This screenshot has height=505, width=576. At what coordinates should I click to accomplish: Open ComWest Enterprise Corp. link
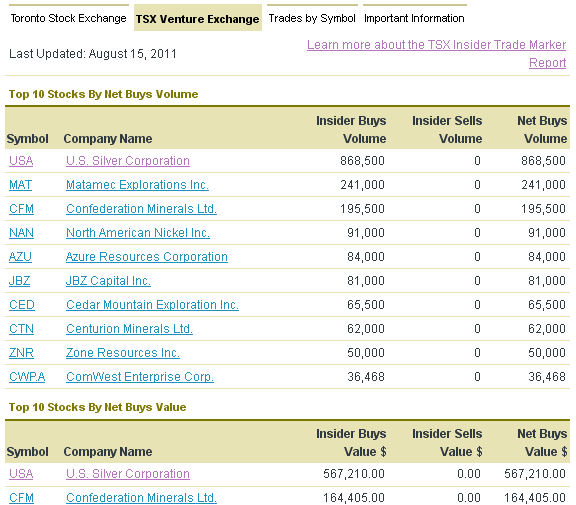(140, 377)
